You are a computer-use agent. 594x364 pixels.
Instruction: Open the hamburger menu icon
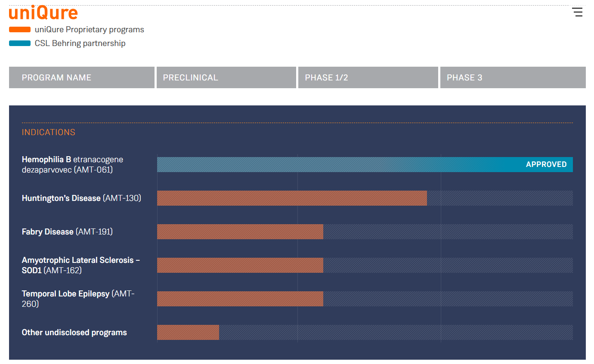577,12
